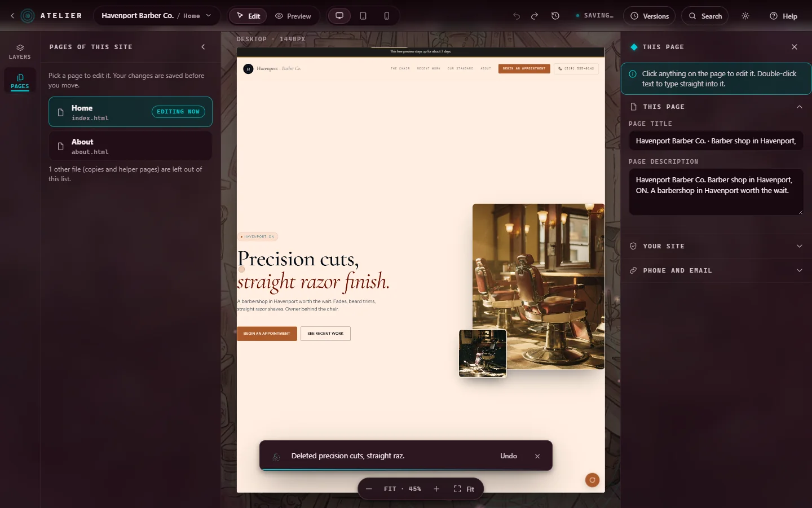This screenshot has width=812, height=508.
Task: Open Search
Action: (705, 16)
